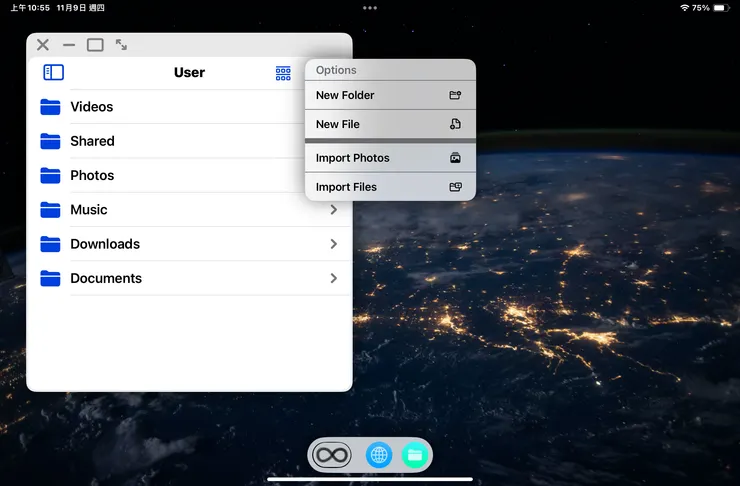The height and width of the screenshot is (486, 740).
Task: Select Import Photos menu entry
Action: (x=389, y=158)
